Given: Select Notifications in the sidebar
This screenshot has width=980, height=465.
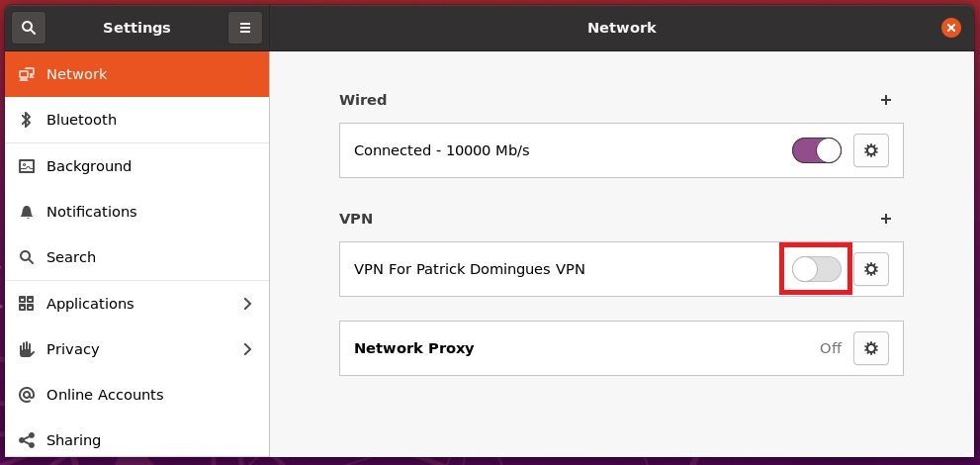Looking at the screenshot, I should pos(136,212).
